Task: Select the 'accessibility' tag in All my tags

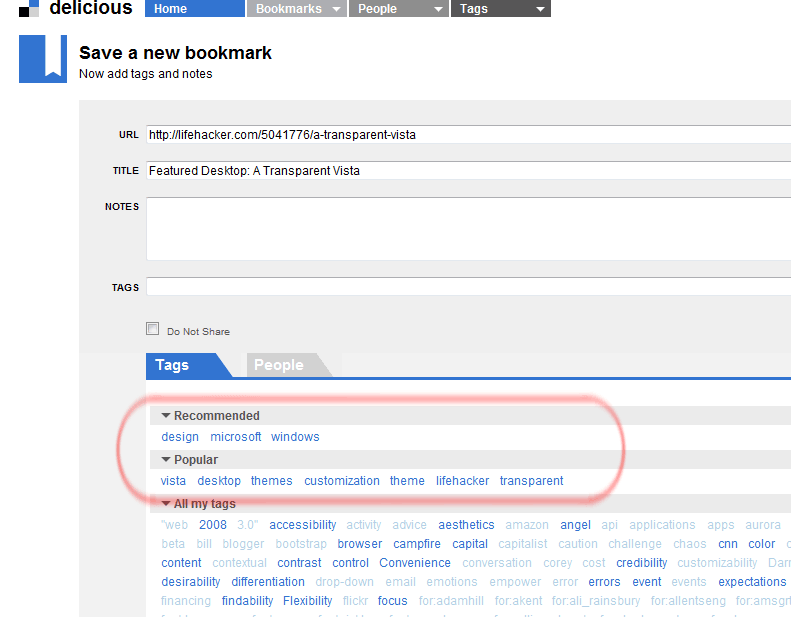Action: (302, 525)
